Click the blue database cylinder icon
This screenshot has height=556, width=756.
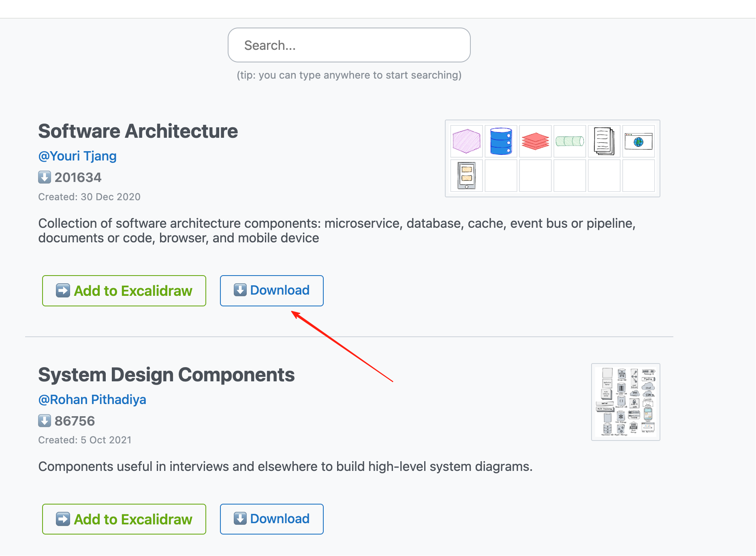(x=501, y=141)
